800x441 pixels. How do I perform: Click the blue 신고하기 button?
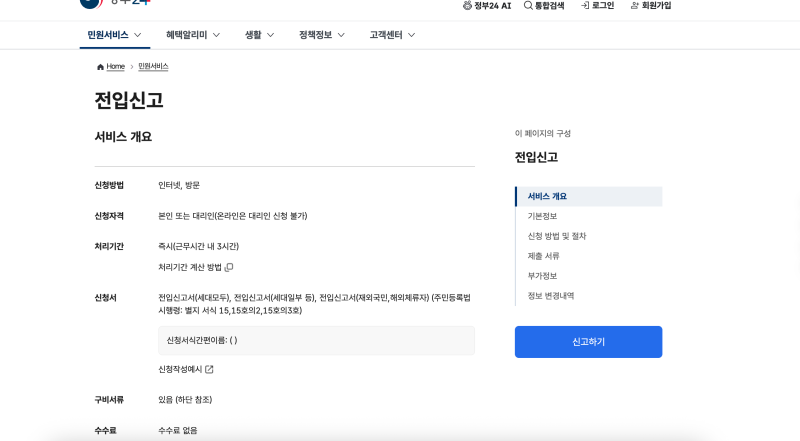click(588, 342)
